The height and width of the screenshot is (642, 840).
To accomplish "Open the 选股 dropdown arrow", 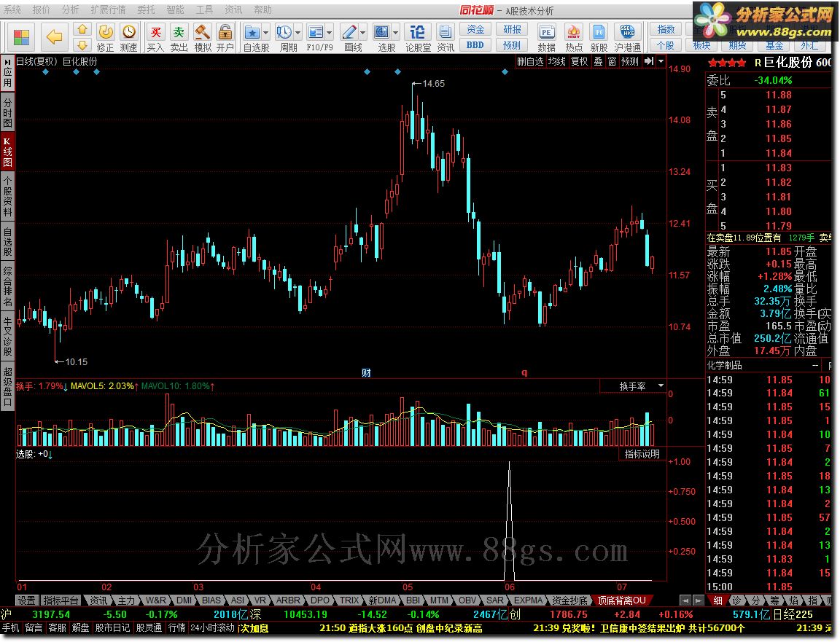I will point(395,33).
